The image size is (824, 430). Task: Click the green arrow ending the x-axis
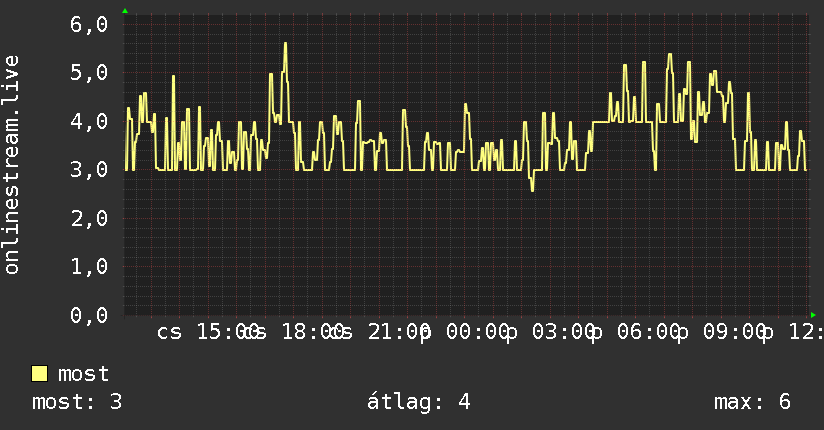(813, 315)
